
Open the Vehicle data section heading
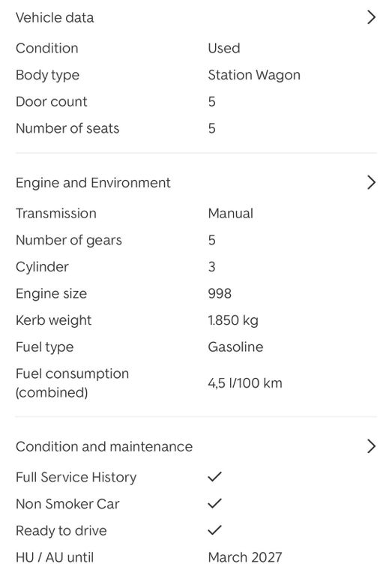pos(55,18)
